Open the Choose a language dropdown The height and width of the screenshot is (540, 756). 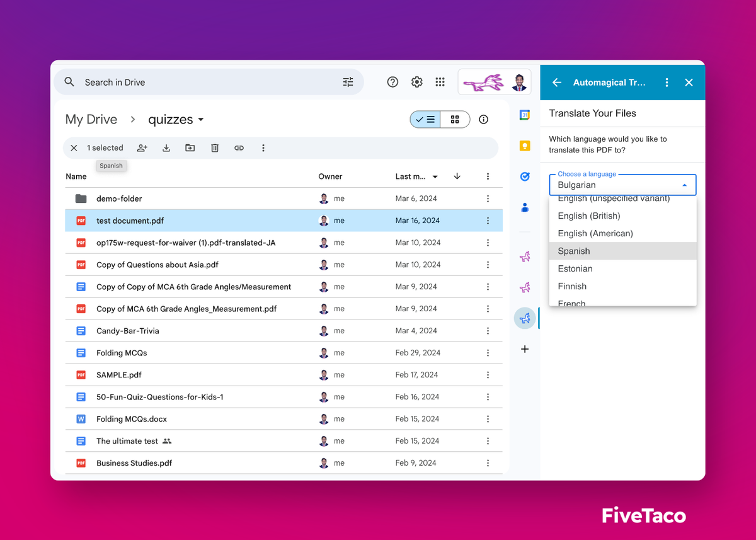622,185
